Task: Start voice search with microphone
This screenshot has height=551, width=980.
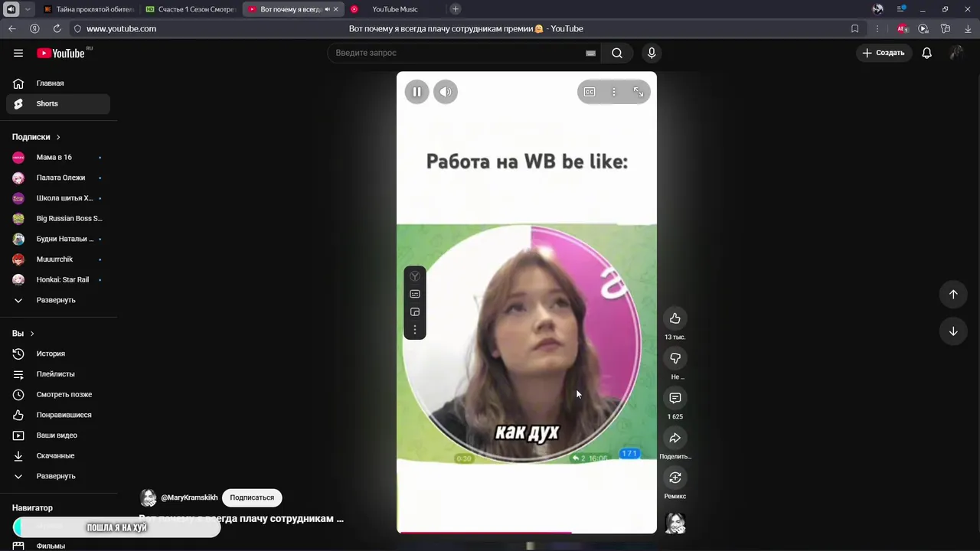Action: 652,53
